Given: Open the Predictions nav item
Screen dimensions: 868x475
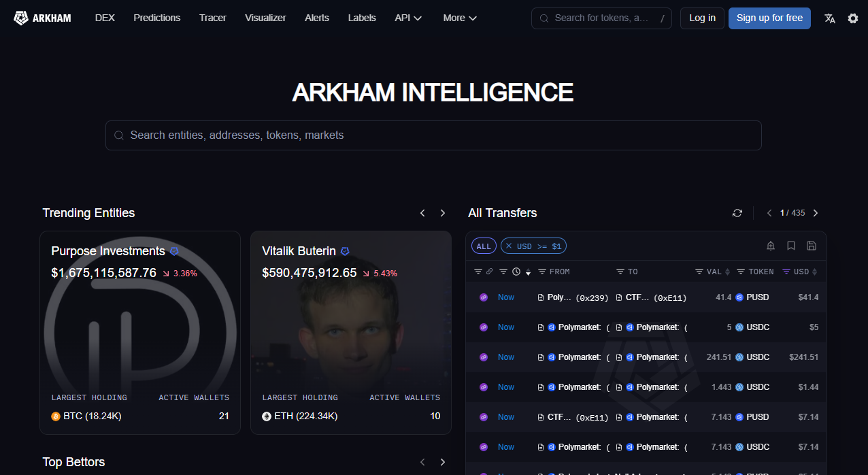Looking at the screenshot, I should [157, 18].
